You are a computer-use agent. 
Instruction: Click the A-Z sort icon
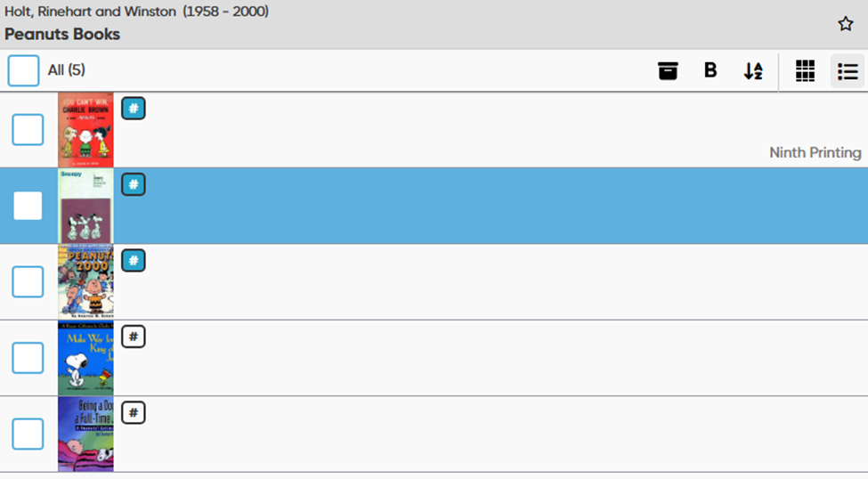(753, 71)
